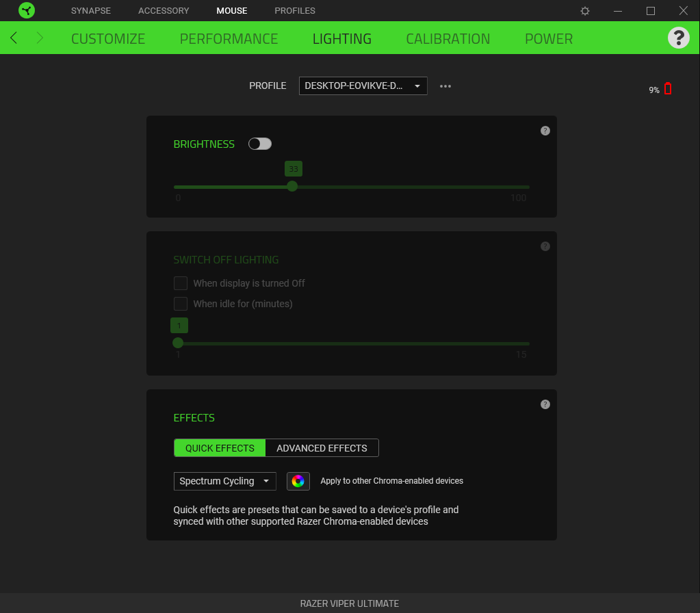Minimize the Razer Synapse window
This screenshot has width=700, height=613.
tap(618, 11)
